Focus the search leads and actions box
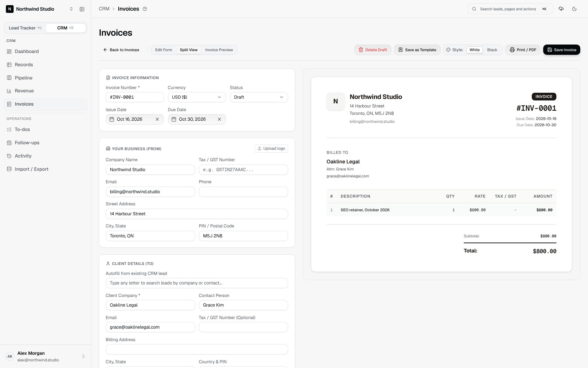This screenshot has height=368, width=588. (510, 9)
